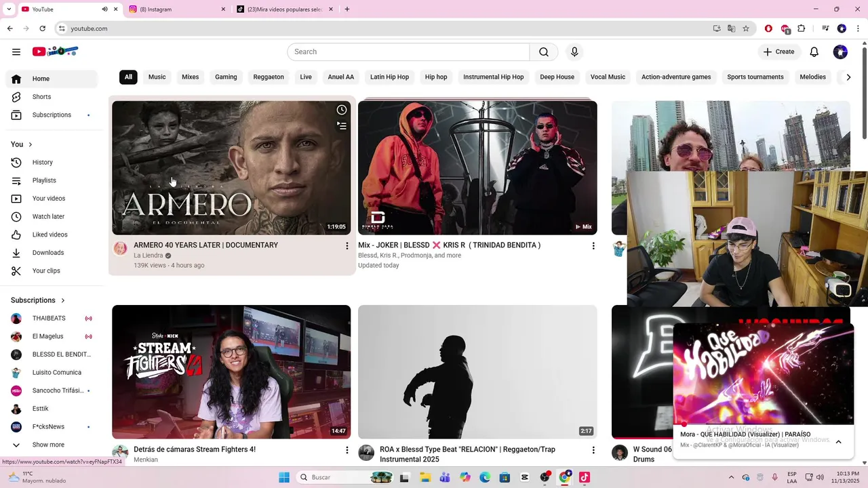The height and width of the screenshot is (488, 868).
Task: Open more options for JOKER BLESSD mix
Action: pos(593,246)
